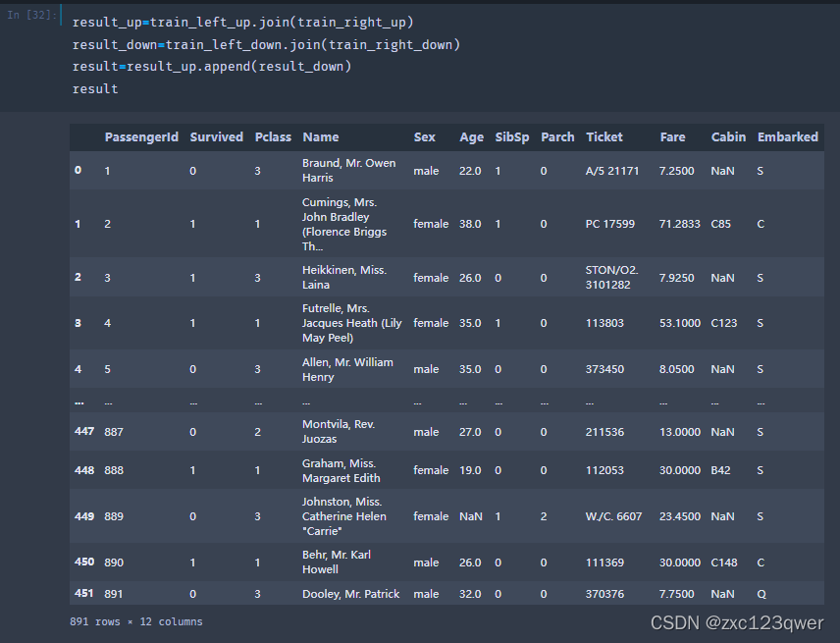840x643 pixels.
Task: Click fare value '23.4500'
Action: click(679, 516)
